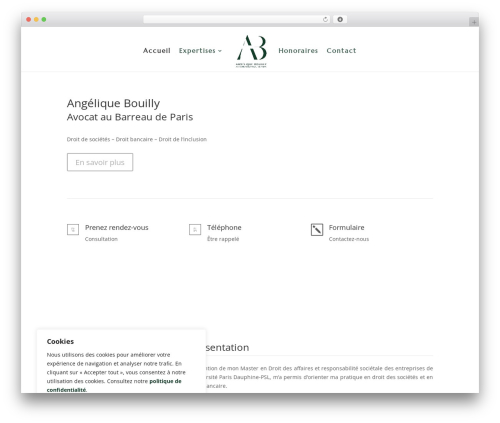Open the Téléphone link

pos(224,228)
